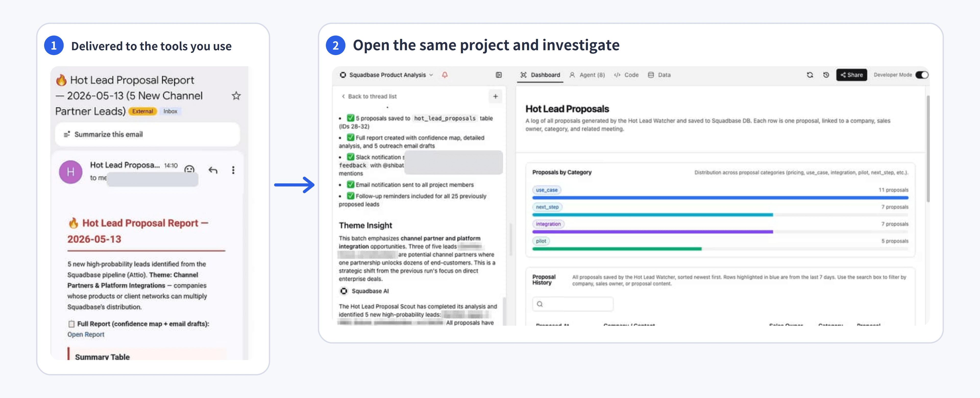The height and width of the screenshot is (398, 980).
Task: Click the Proposal History title
Action: 544,280
